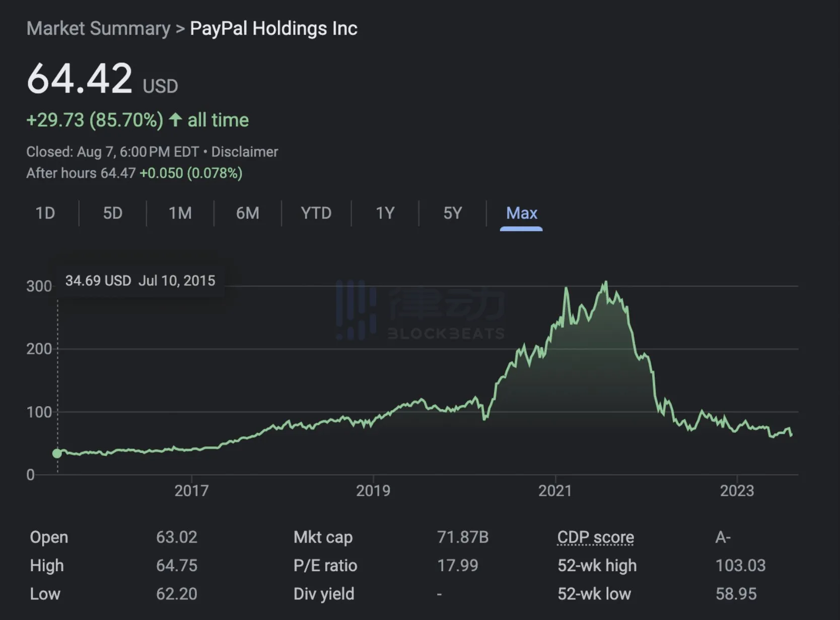Click the Market Summary breadcrumb link

(98, 29)
